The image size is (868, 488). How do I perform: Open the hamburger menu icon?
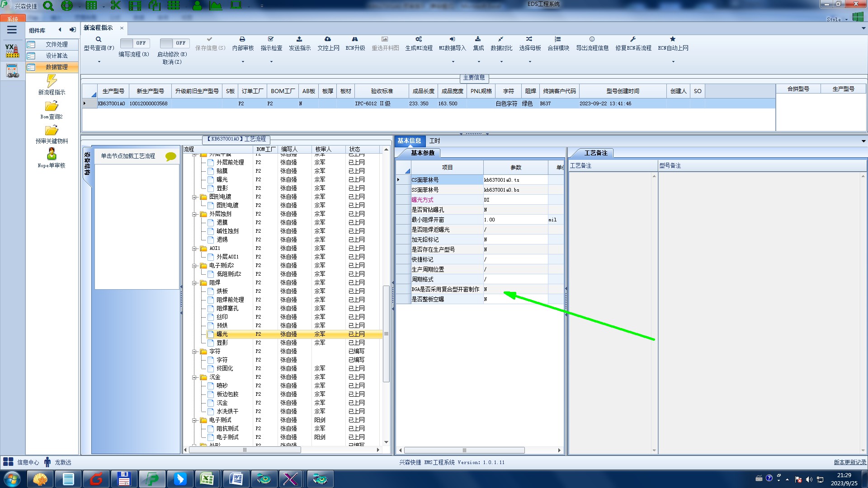12,30
